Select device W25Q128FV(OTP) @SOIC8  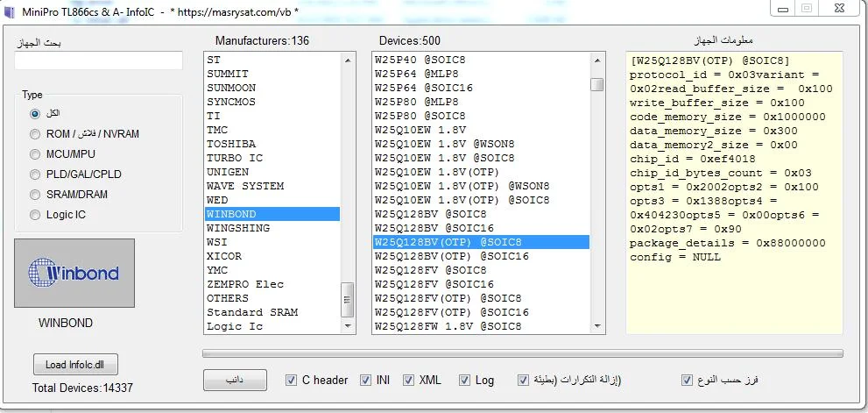point(481,298)
